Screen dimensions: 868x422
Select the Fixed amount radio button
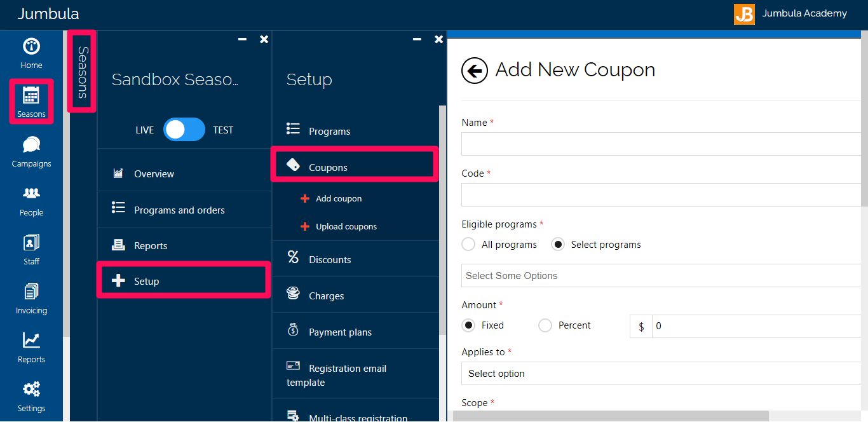point(468,325)
